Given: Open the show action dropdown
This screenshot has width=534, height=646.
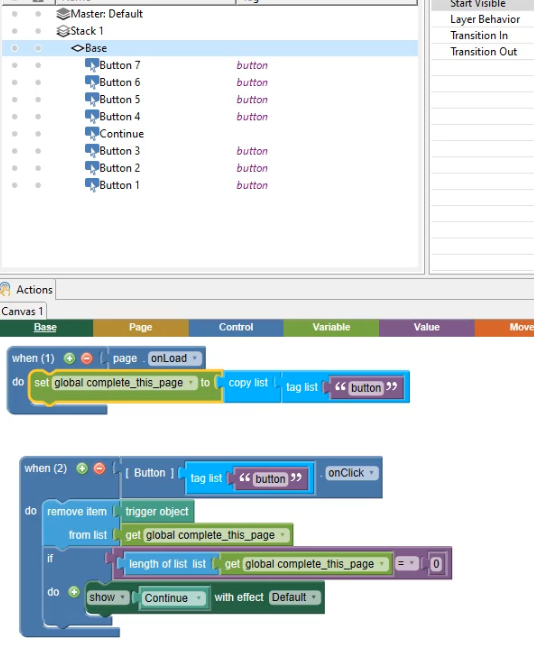Looking at the screenshot, I should (x=107, y=597).
